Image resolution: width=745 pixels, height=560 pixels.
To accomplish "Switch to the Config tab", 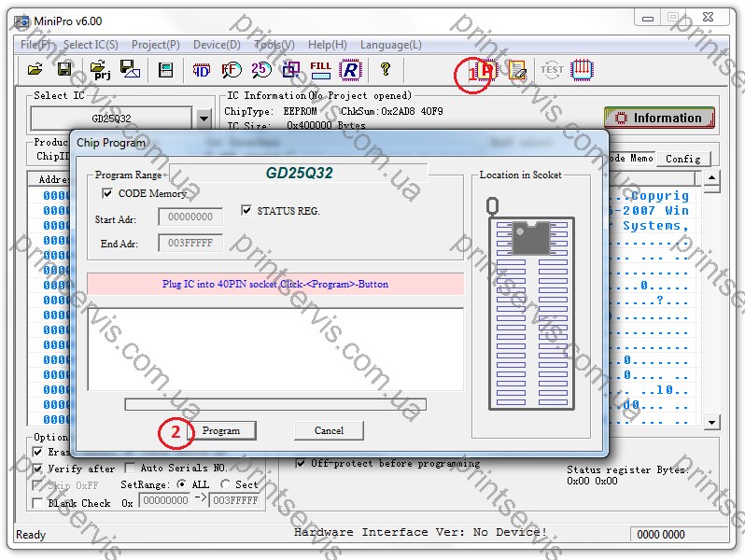I will [x=683, y=159].
